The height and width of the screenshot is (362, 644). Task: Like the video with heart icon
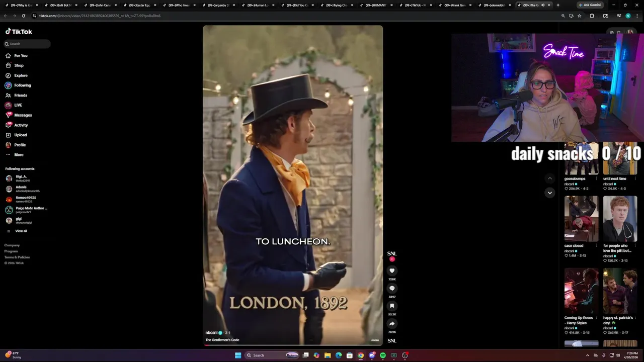click(x=392, y=270)
